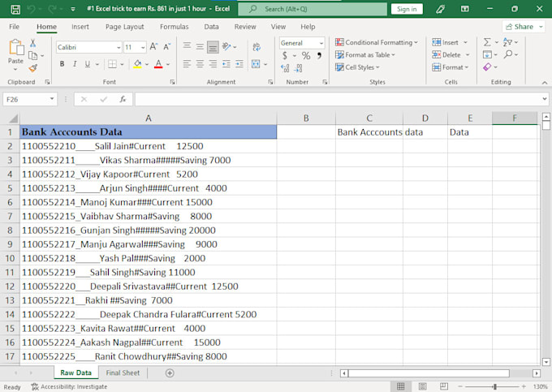Align text left
Image resolution: width=552 pixels, height=392 pixels.
click(x=187, y=64)
